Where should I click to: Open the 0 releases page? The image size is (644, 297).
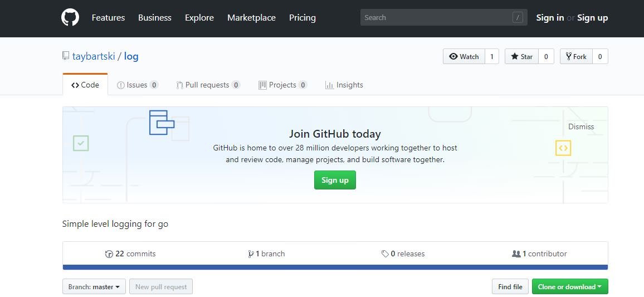[x=403, y=254]
